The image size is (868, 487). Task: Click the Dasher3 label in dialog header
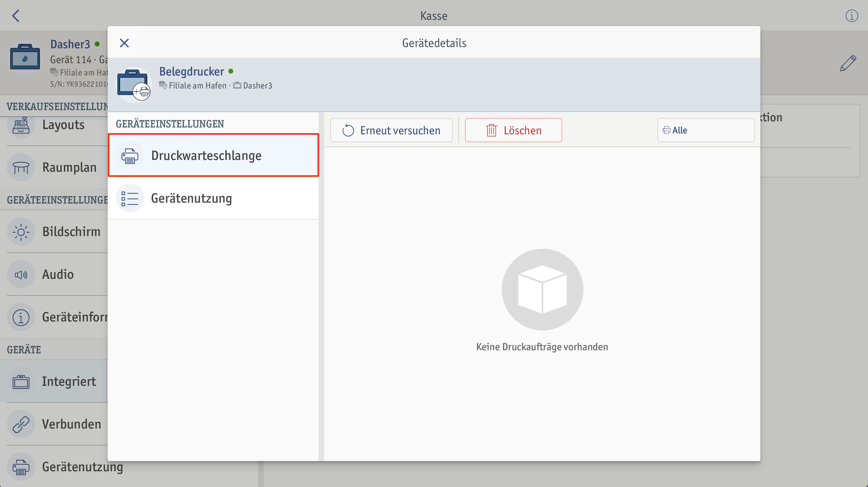257,86
